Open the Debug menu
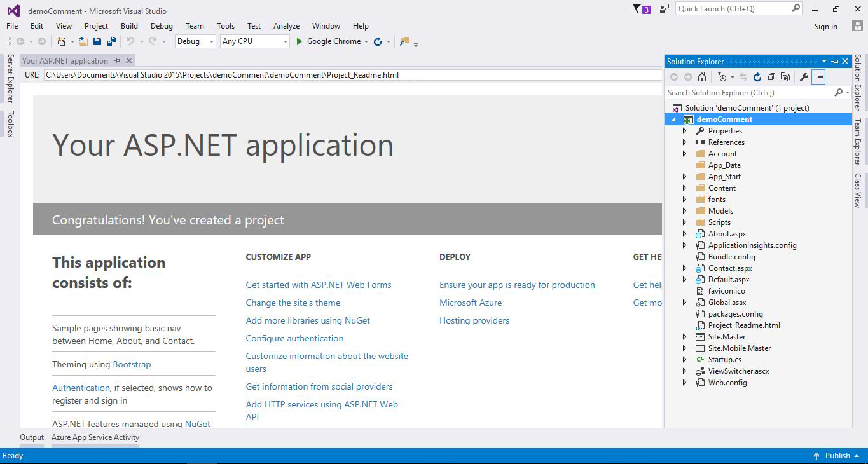 coord(162,26)
